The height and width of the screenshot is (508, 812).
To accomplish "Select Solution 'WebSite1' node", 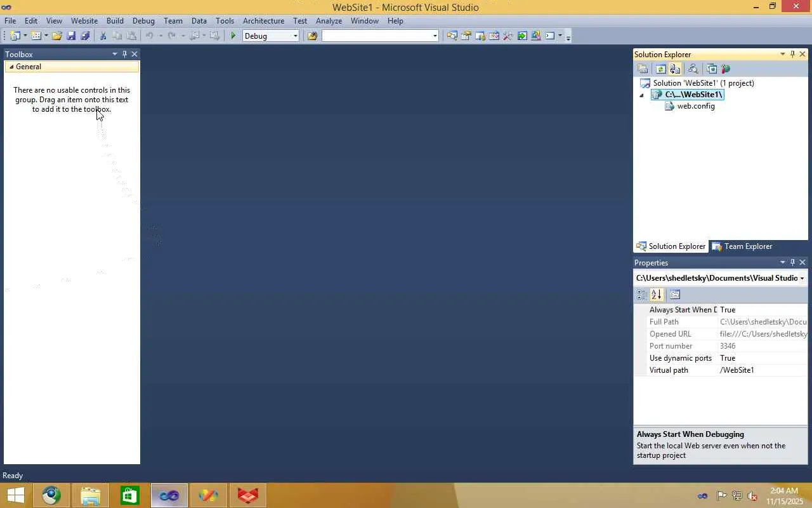I will coord(704,83).
